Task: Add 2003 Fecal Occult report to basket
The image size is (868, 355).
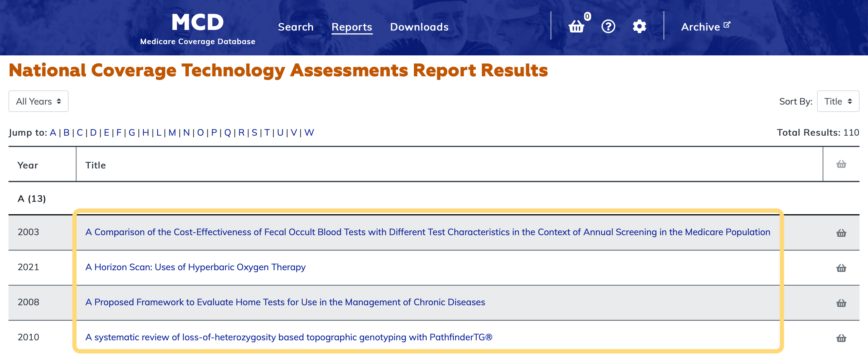Action: pyautogui.click(x=841, y=233)
